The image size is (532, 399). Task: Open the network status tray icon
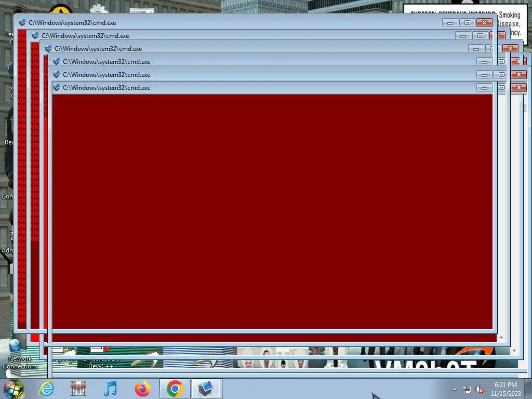[467, 390]
